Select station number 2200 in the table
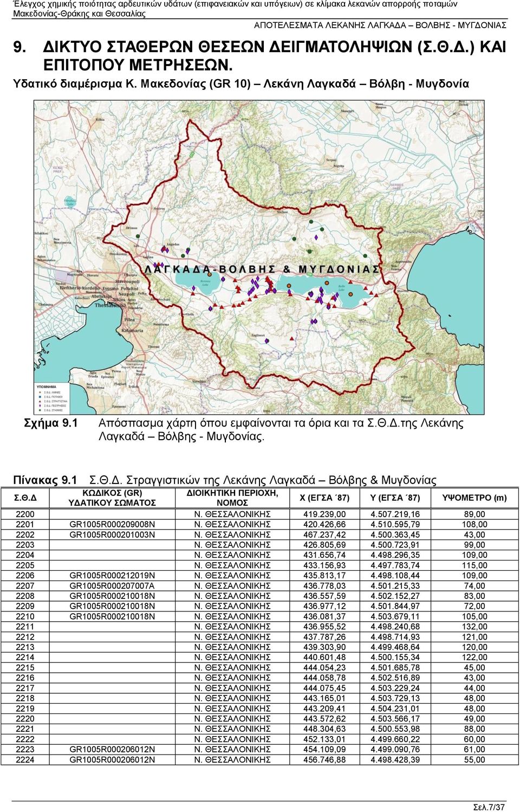This screenshot has height=812, width=520. click(x=25, y=514)
